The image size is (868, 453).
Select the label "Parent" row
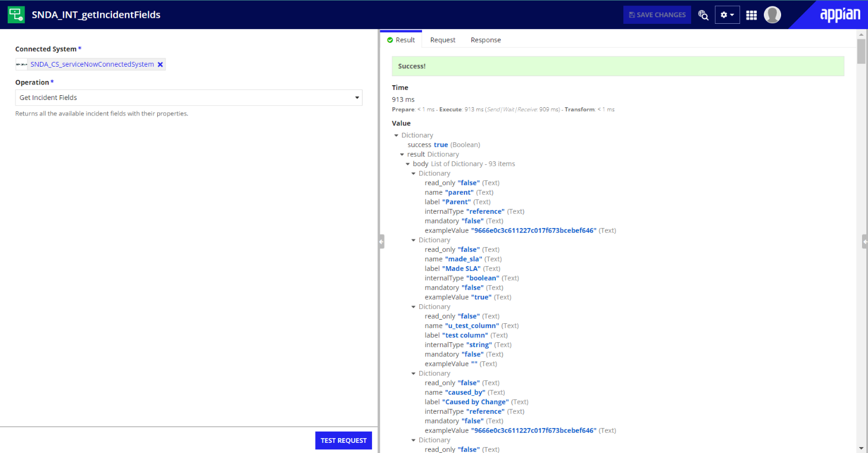457,202
